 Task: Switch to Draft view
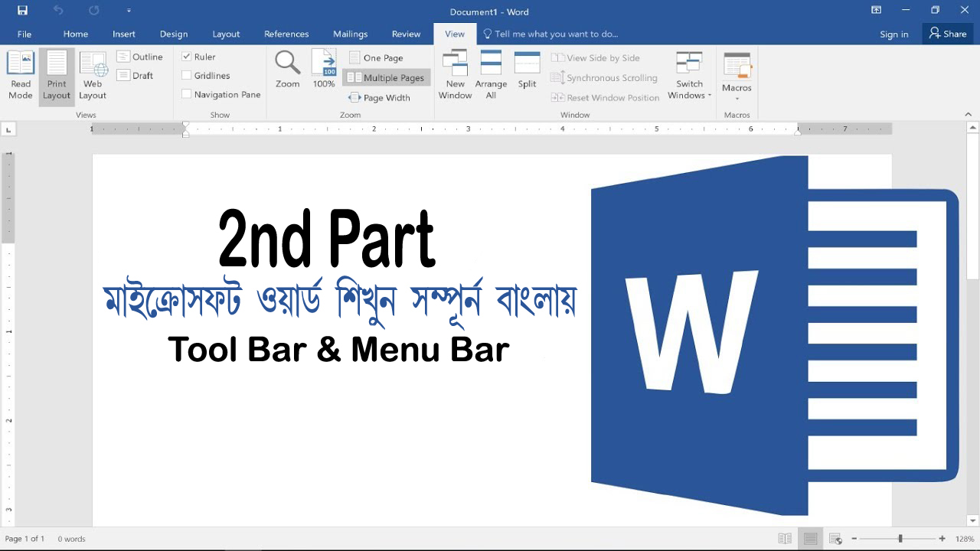coord(136,75)
